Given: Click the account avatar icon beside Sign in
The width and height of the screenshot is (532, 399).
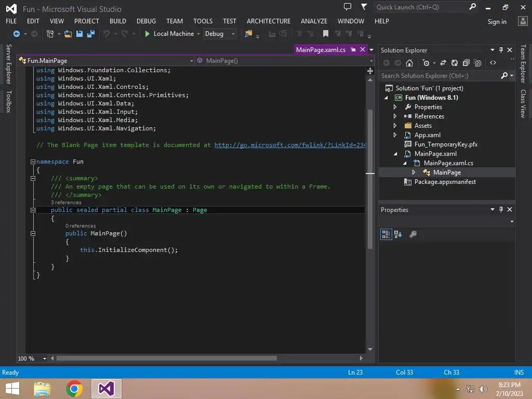Looking at the screenshot, I should click(523, 21).
